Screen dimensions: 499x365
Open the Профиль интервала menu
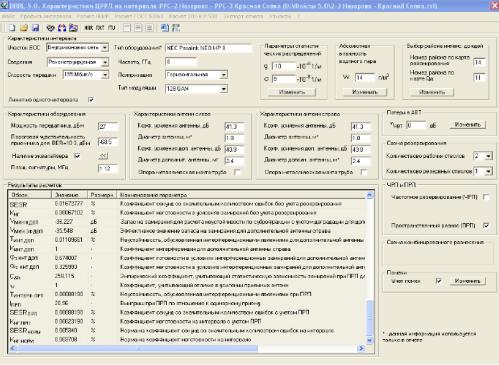click(46, 16)
